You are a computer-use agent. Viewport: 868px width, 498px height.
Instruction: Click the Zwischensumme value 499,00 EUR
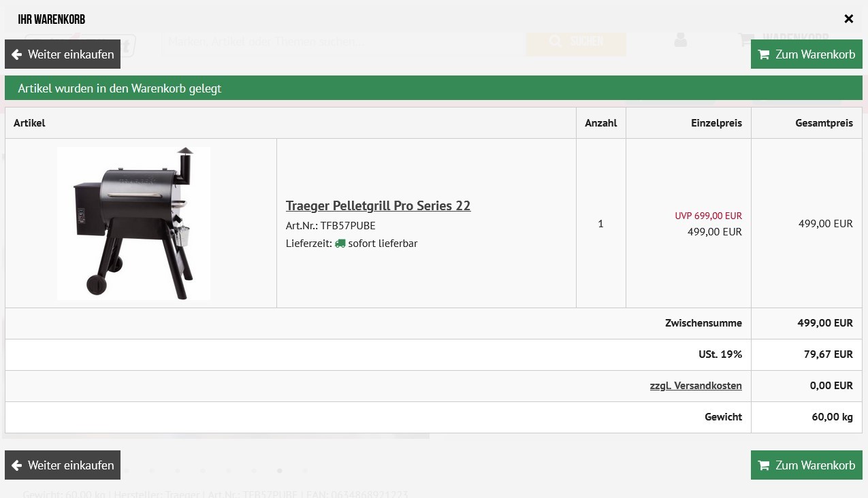(825, 323)
